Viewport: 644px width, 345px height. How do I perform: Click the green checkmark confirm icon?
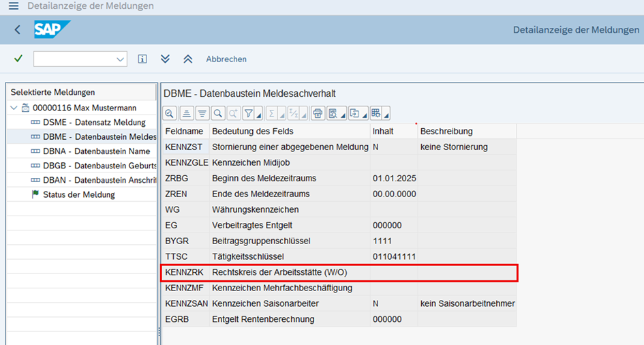point(18,59)
